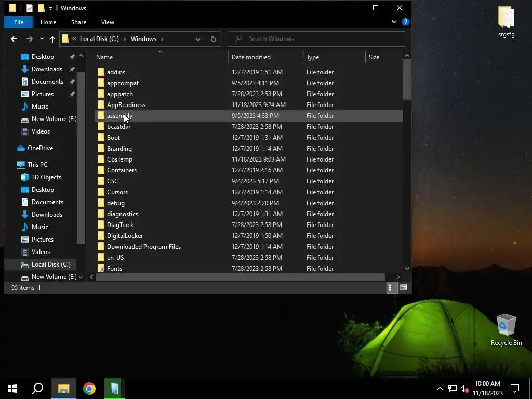Sort by the Size column header
This screenshot has width=532, height=399.
click(x=374, y=57)
